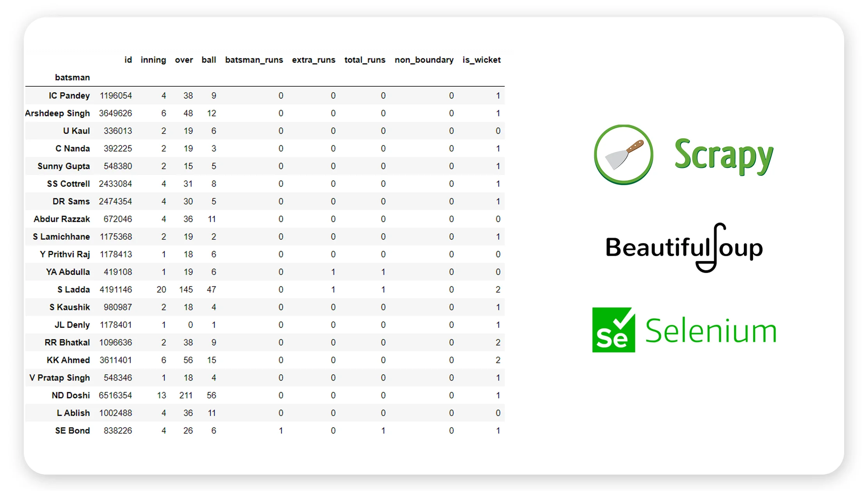
Task: Select the 'non_boundary' column header
Action: coord(424,60)
